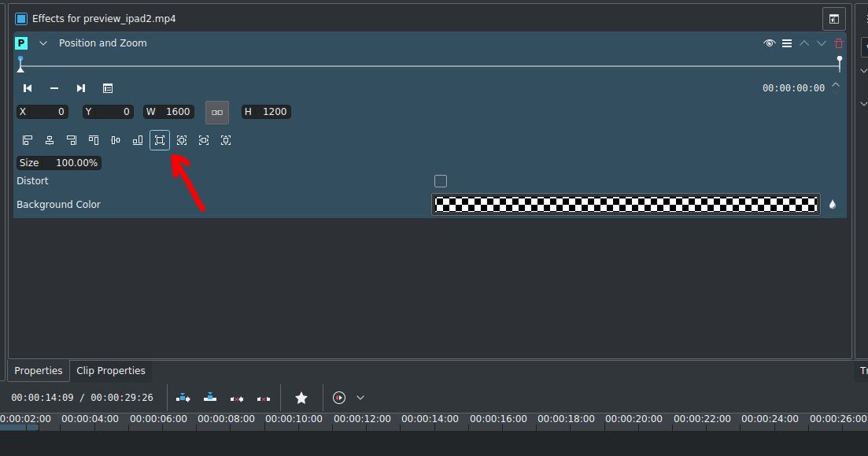Open the playback options dropdown at the bottom
Screen dimensions: 868x456
coord(360,398)
